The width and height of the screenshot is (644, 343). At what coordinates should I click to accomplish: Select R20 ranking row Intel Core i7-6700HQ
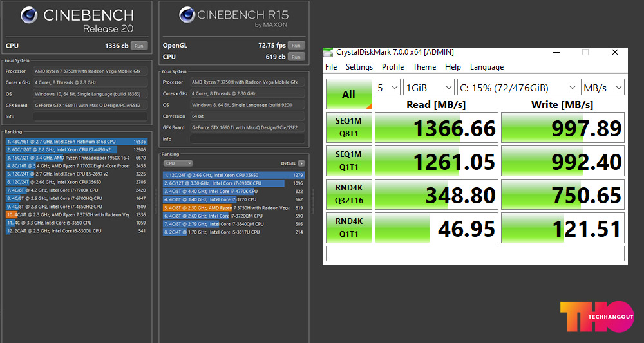[77, 198]
